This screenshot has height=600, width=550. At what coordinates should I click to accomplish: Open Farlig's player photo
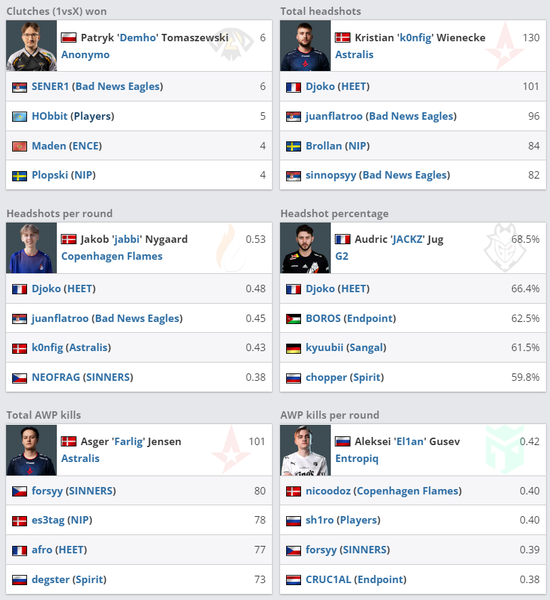tap(31, 450)
